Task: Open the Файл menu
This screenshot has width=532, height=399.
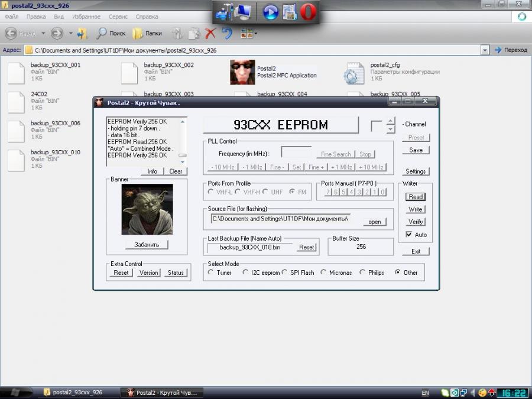Action: pos(12,17)
